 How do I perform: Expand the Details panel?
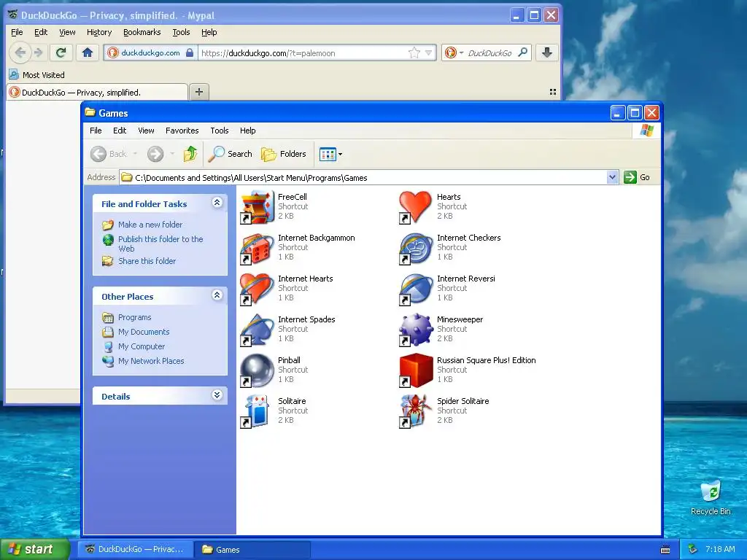(217, 395)
